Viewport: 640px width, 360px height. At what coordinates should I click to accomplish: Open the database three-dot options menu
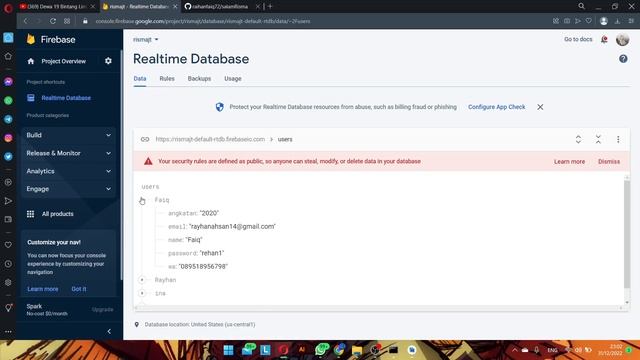click(x=618, y=139)
